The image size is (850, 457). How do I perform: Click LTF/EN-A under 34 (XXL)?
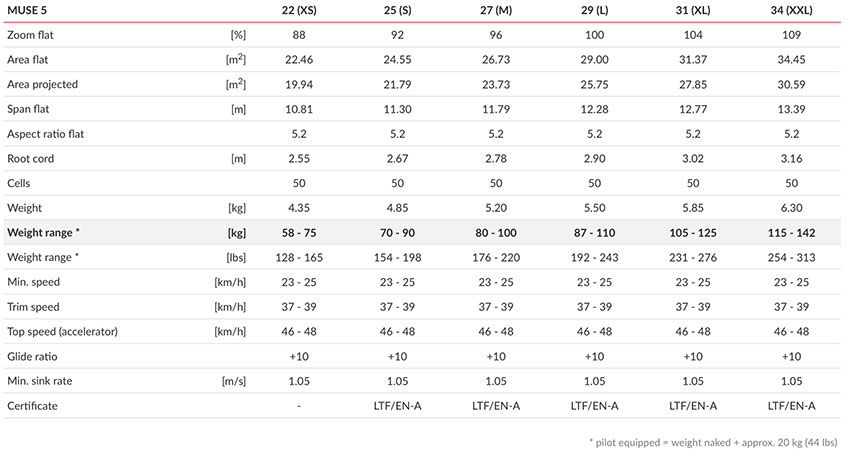click(x=791, y=405)
